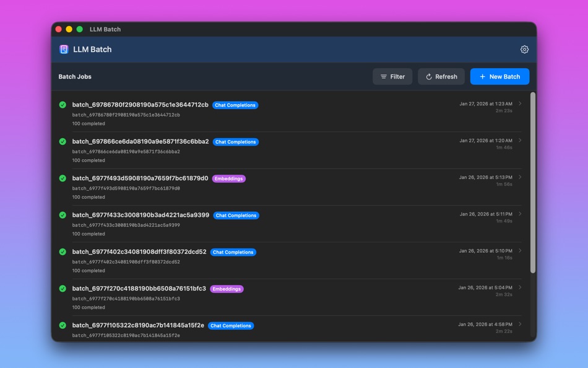Image resolution: width=588 pixels, height=368 pixels.
Task: Click Embeddings tag on batch_6977f493d5908190a7659f7bc61879d0
Action: [x=229, y=179]
